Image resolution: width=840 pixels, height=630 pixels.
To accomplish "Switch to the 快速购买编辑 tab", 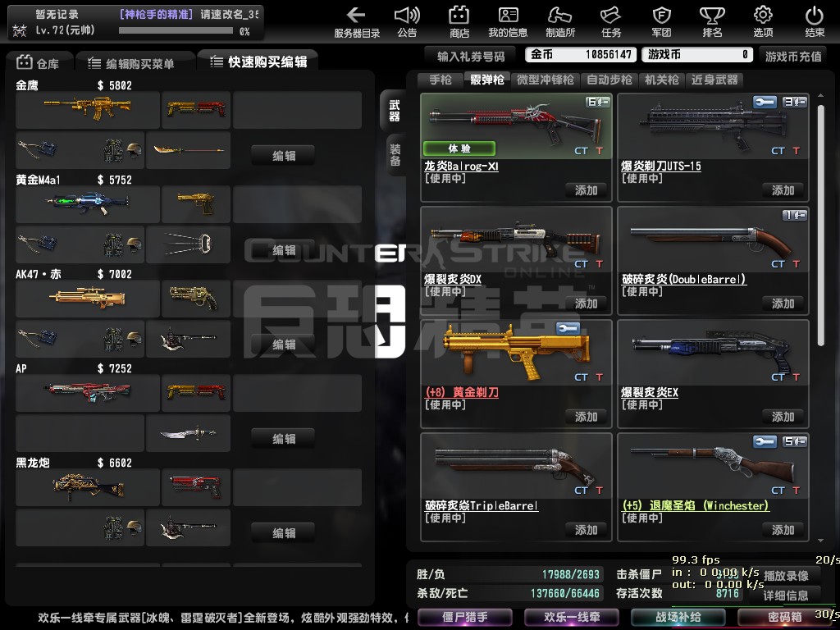I will click(258, 62).
